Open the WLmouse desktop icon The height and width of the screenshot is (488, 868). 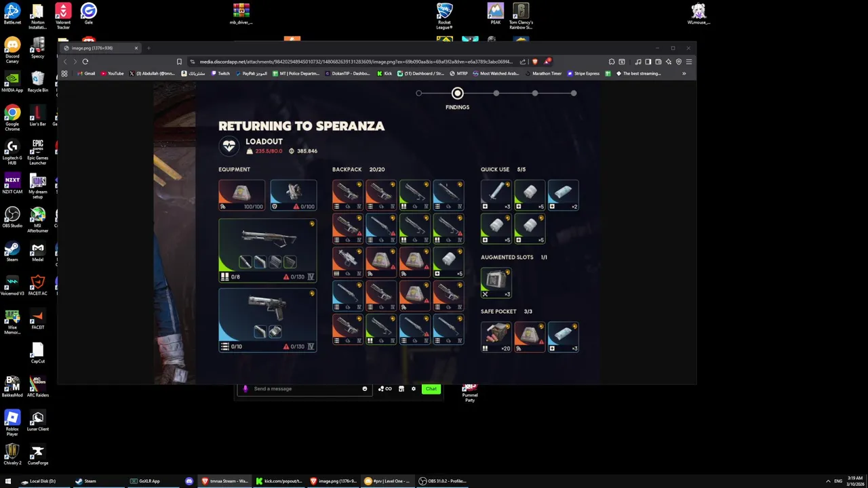tap(698, 14)
